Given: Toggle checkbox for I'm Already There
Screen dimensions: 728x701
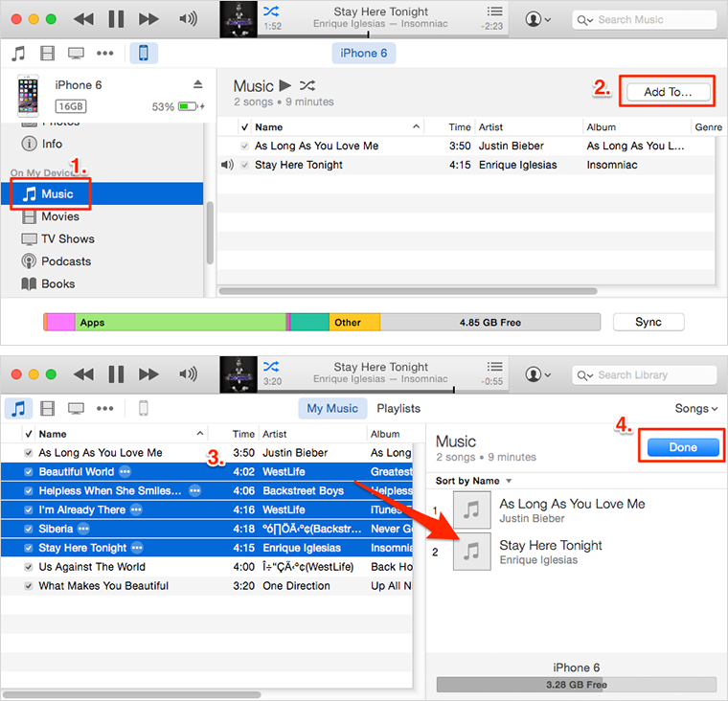Looking at the screenshot, I should 29,510.
